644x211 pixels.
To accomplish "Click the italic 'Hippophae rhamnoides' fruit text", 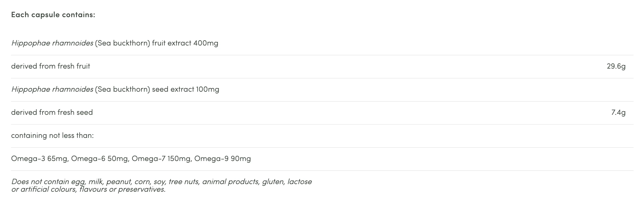I will [x=52, y=43].
